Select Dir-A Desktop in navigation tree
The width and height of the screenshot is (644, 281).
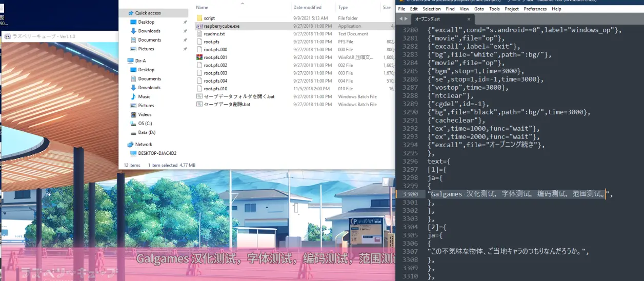[x=146, y=70]
